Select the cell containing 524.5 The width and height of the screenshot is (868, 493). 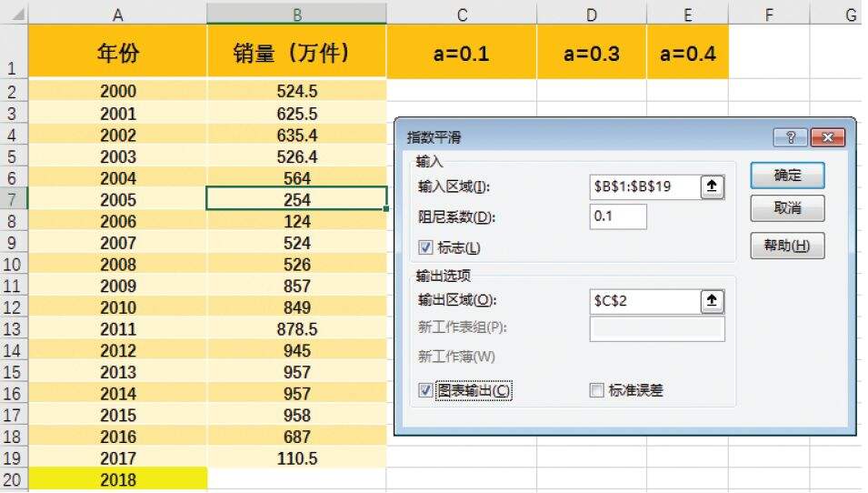pos(296,91)
